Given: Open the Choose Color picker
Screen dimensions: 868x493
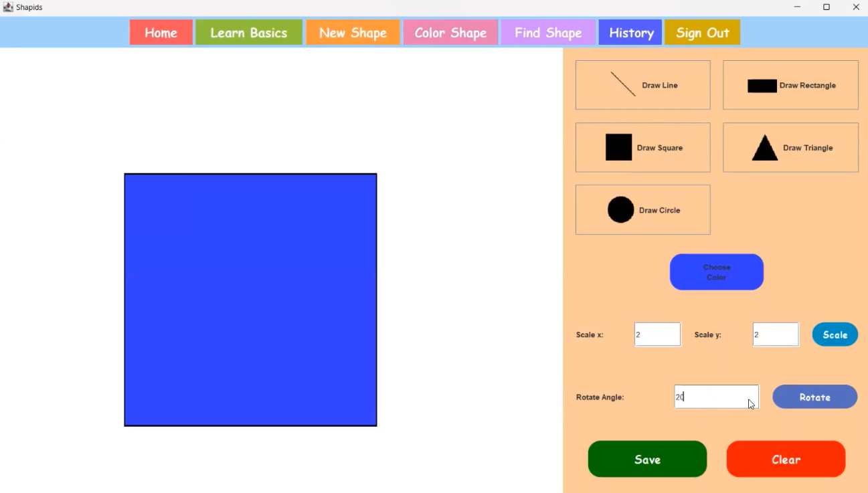Looking at the screenshot, I should point(716,272).
